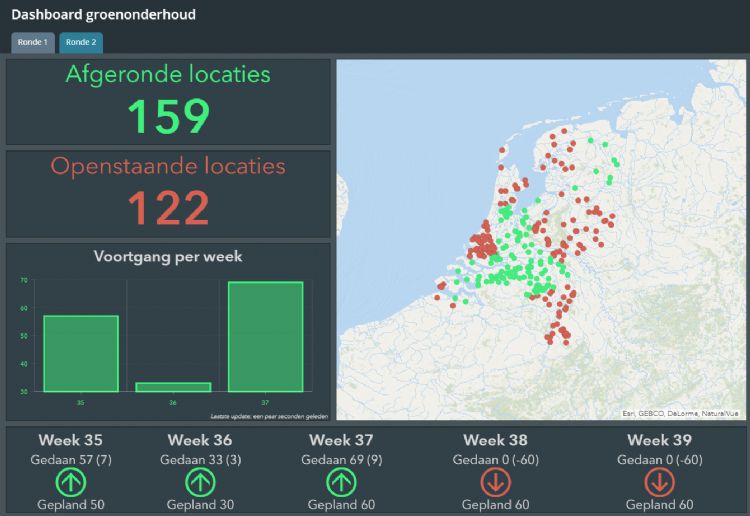The height and width of the screenshot is (516, 750).
Task: Click the 122 open locations number
Action: coord(168,207)
